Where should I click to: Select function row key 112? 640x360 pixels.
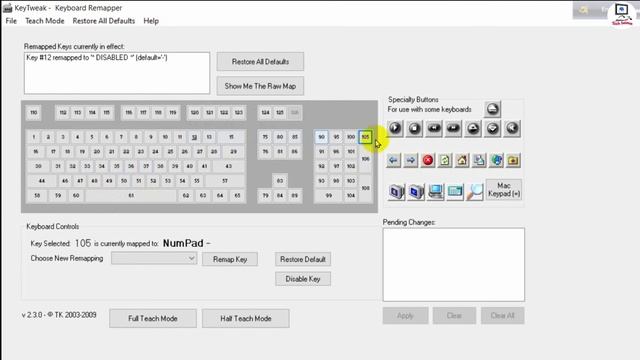63,113
